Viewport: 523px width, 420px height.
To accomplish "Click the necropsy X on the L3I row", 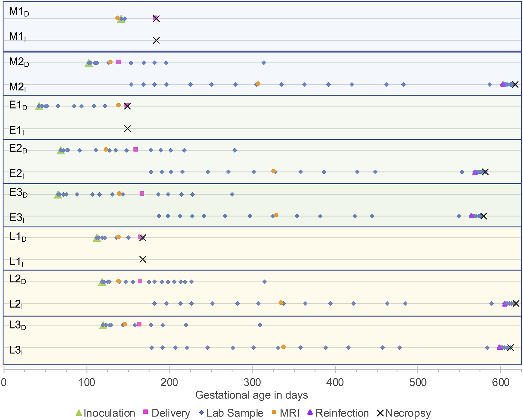I will coord(511,348).
